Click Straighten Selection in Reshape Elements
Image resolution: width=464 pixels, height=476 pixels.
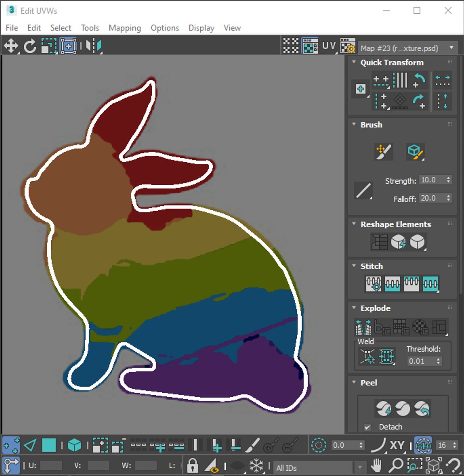tap(379, 242)
